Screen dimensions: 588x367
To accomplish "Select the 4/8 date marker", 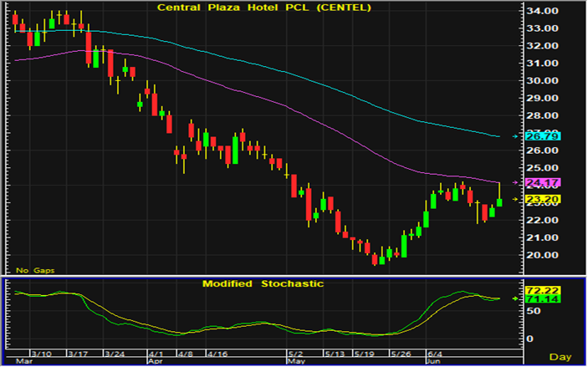I will (x=185, y=354).
